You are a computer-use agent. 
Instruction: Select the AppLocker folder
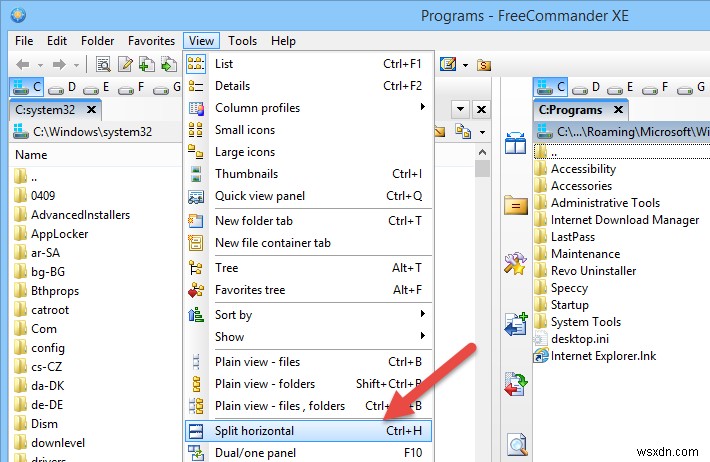(x=59, y=234)
